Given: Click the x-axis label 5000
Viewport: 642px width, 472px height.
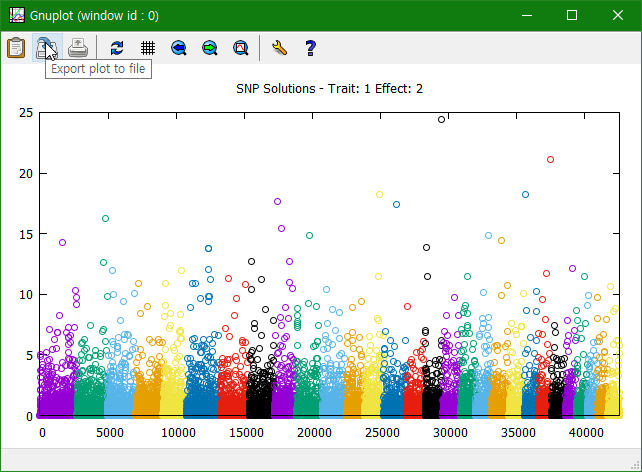Looking at the screenshot, I should click(110, 433).
